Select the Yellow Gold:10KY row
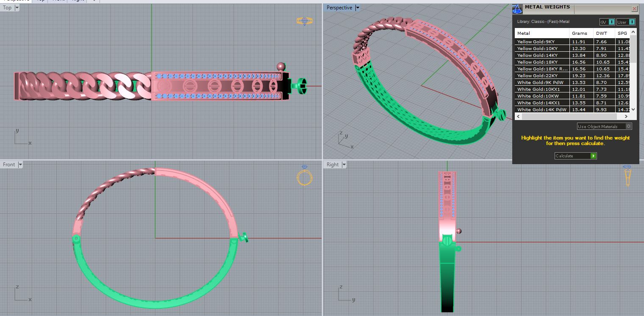The image size is (644, 316). 572,48
